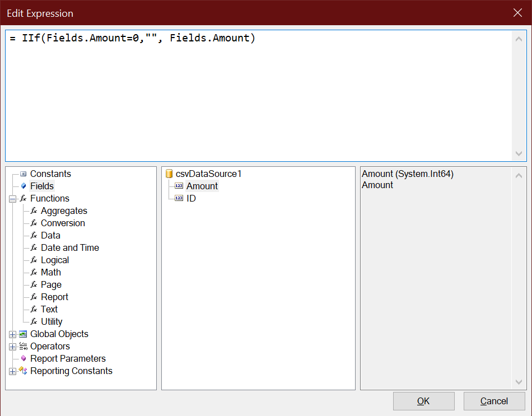Click the fx icon next to Aggregates
532x416 pixels.
(34, 211)
